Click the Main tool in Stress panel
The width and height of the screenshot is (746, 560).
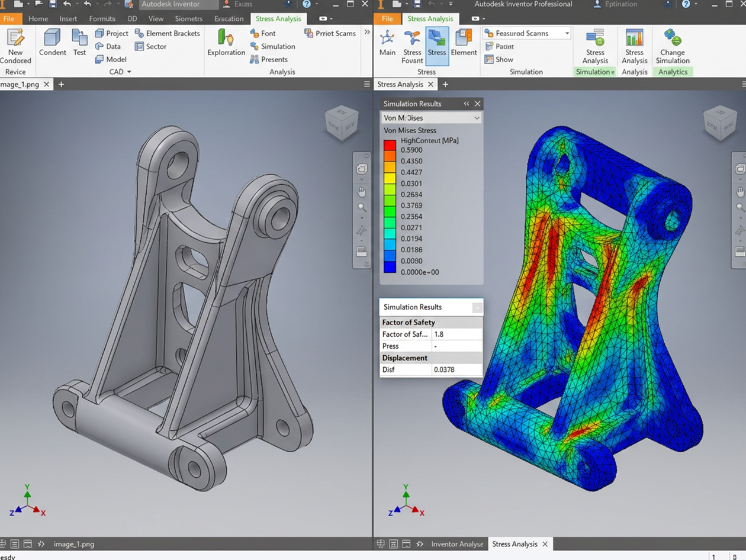point(387,41)
